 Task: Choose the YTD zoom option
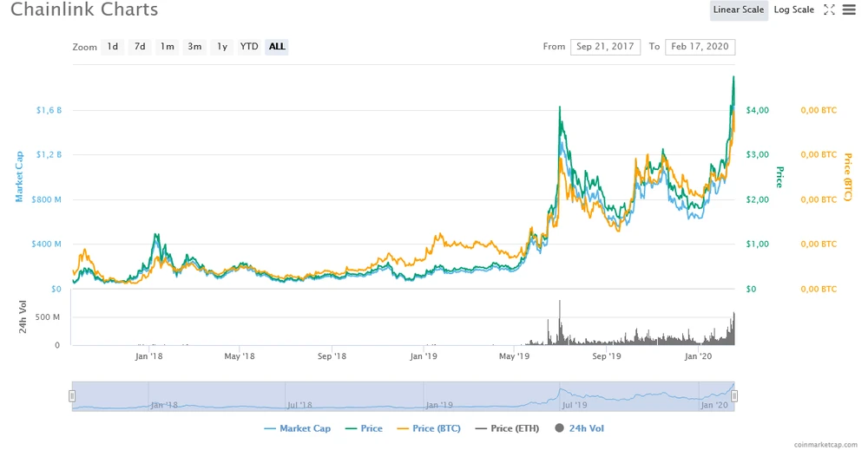[249, 47]
